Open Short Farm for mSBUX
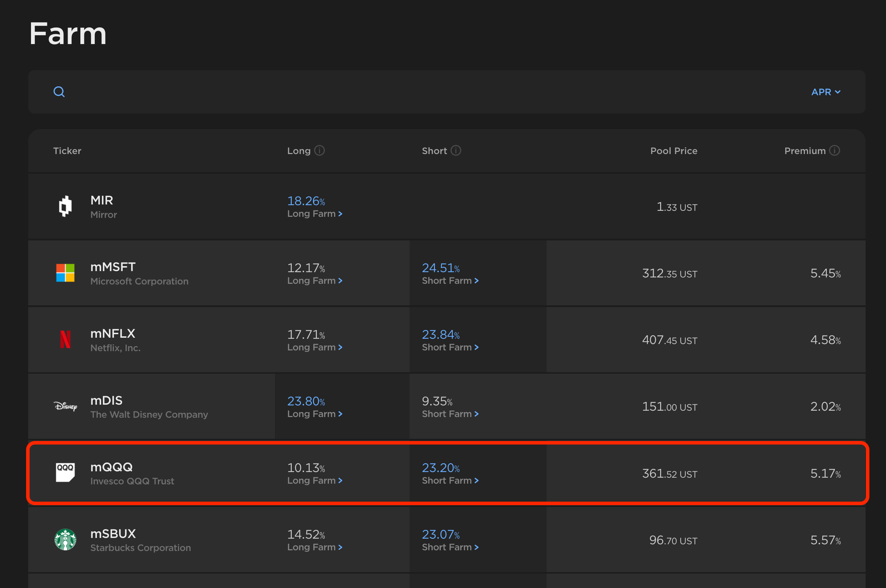This screenshot has height=588, width=886. tap(450, 547)
